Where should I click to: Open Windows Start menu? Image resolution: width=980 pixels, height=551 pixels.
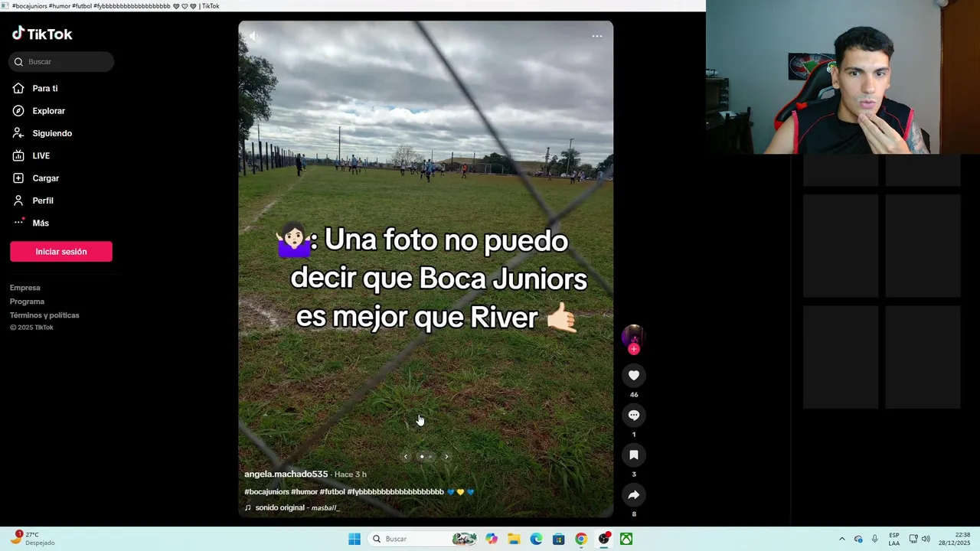[354, 539]
